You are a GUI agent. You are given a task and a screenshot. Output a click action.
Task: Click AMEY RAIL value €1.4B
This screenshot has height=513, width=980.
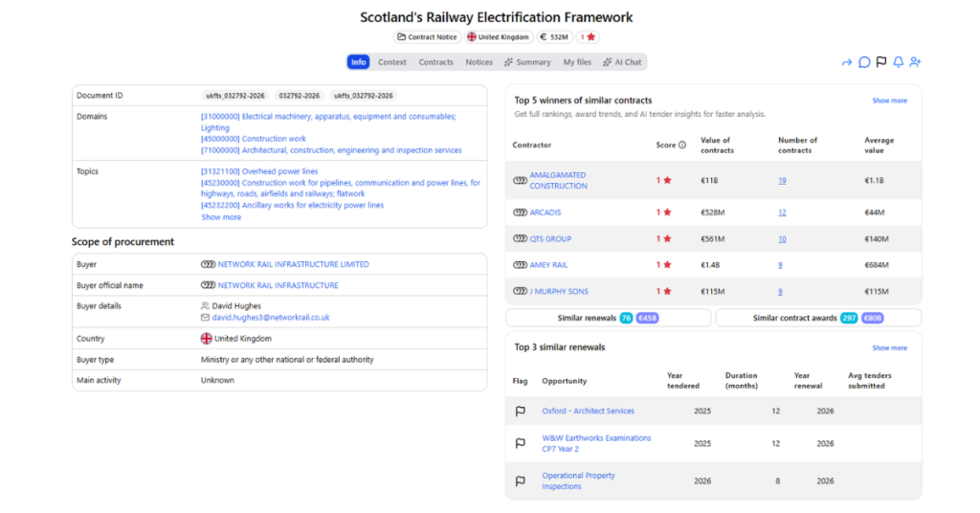[x=710, y=265]
